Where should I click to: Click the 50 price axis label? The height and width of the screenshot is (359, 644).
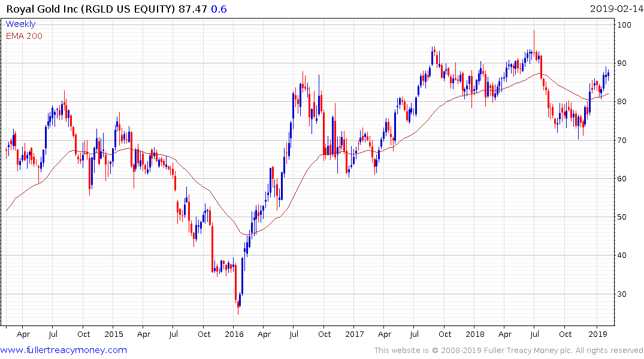pyautogui.click(x=622, y=217)
